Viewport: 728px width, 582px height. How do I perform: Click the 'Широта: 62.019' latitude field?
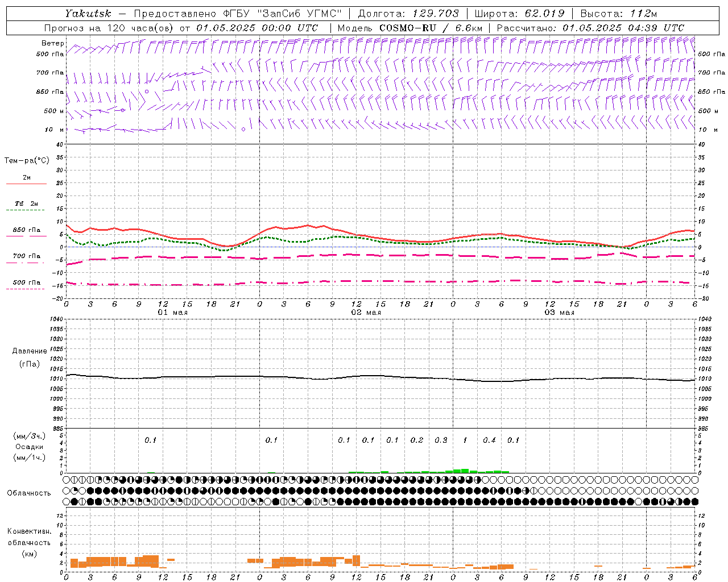pyautogui.click(x=519, y=14)
